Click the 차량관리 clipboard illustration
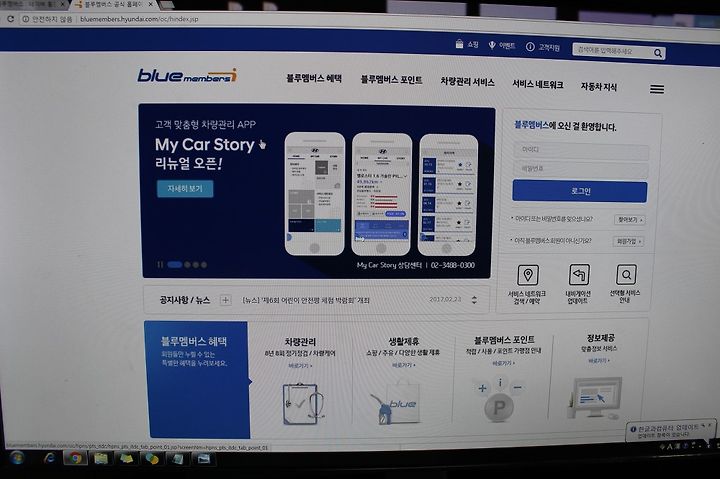Viewport: 720px width, 479px height. pyautogui.click(x=302, y=404)
